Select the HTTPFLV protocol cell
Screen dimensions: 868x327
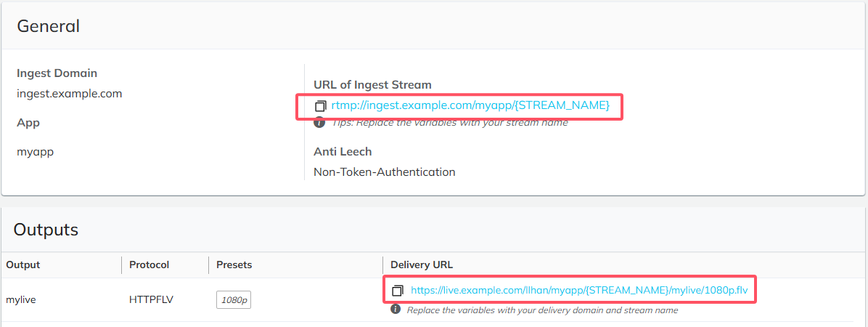tap(150, 300)
